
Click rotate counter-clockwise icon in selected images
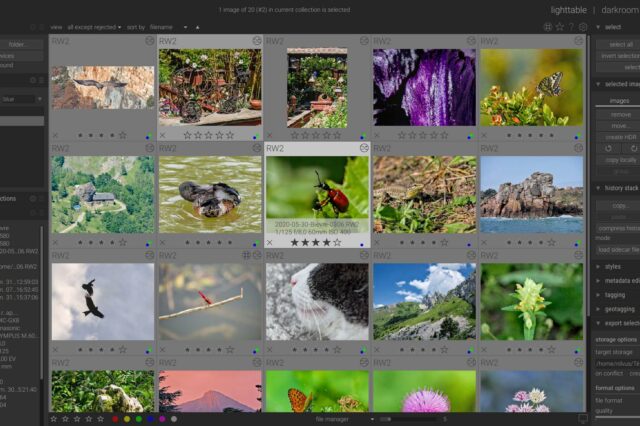point(606,147)
